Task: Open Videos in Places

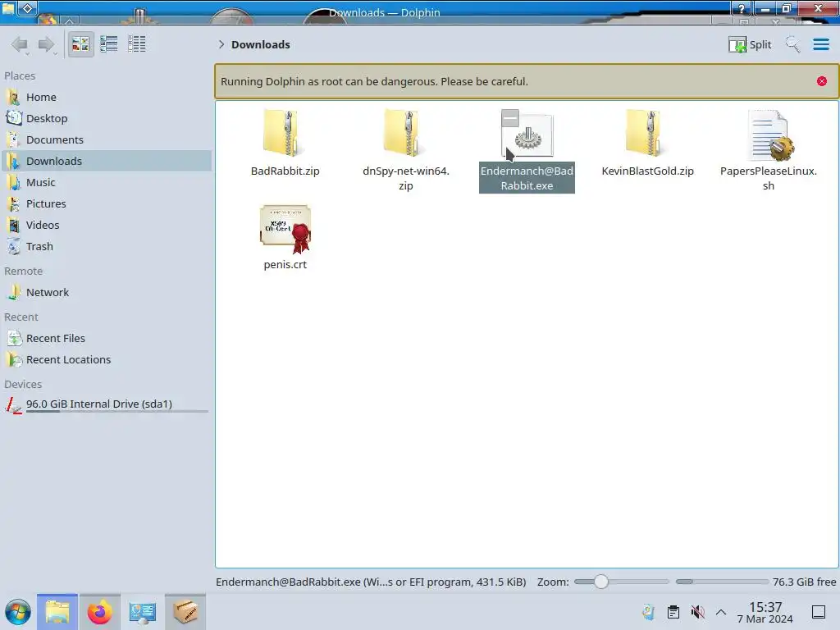Action: pos(107,226)
